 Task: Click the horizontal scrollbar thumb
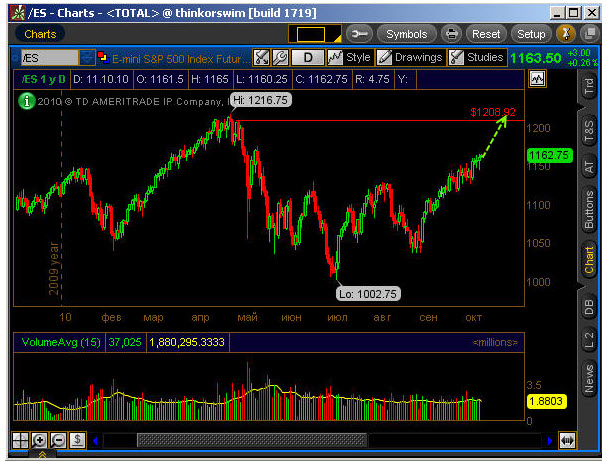click(x=252, y=441)
